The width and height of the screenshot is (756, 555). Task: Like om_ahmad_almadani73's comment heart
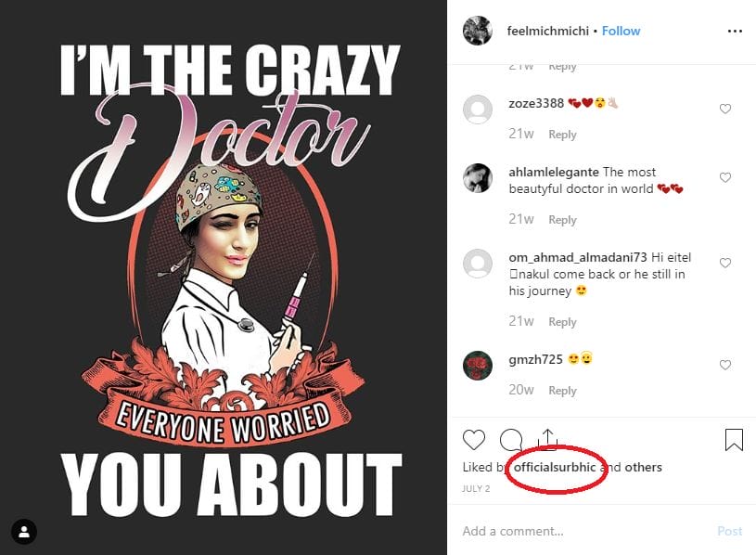[725, 263]
